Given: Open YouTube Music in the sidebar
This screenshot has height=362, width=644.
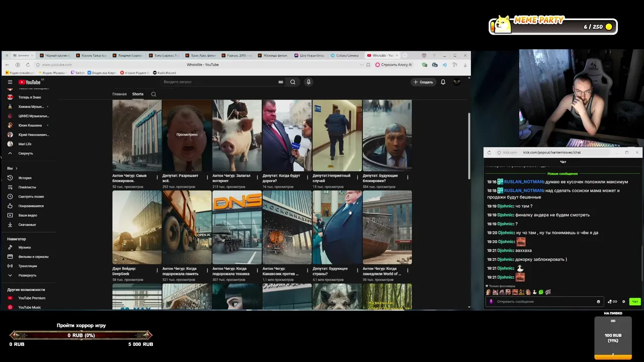Looking at the screenshot, I should tap(29, 307).
